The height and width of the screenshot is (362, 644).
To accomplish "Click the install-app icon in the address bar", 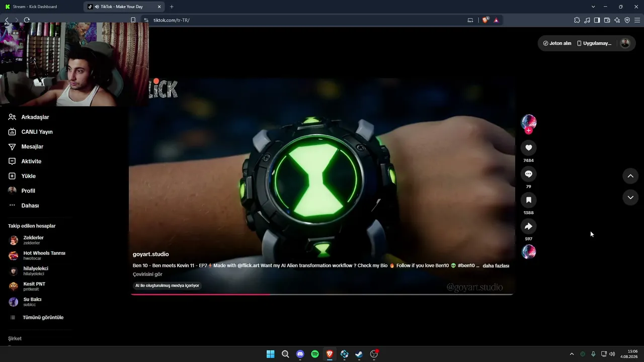I will tap(470, 20).
